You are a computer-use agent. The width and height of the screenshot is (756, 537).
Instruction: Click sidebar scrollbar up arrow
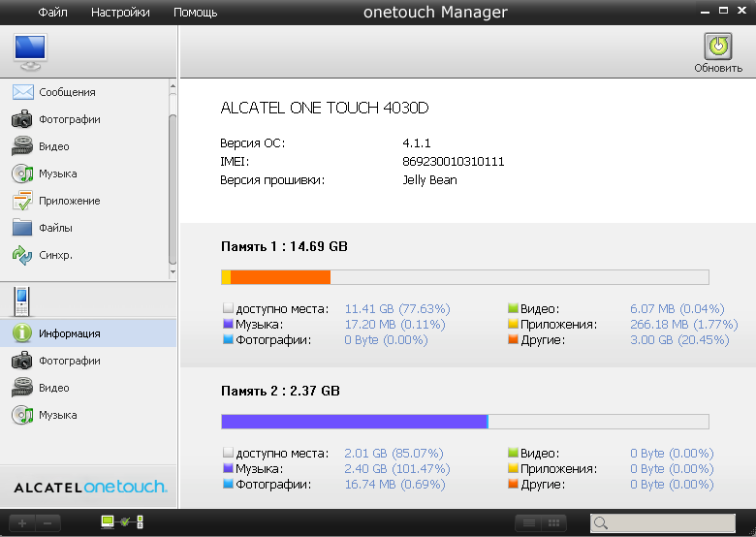pyautogui.click(x=173, y=86)
